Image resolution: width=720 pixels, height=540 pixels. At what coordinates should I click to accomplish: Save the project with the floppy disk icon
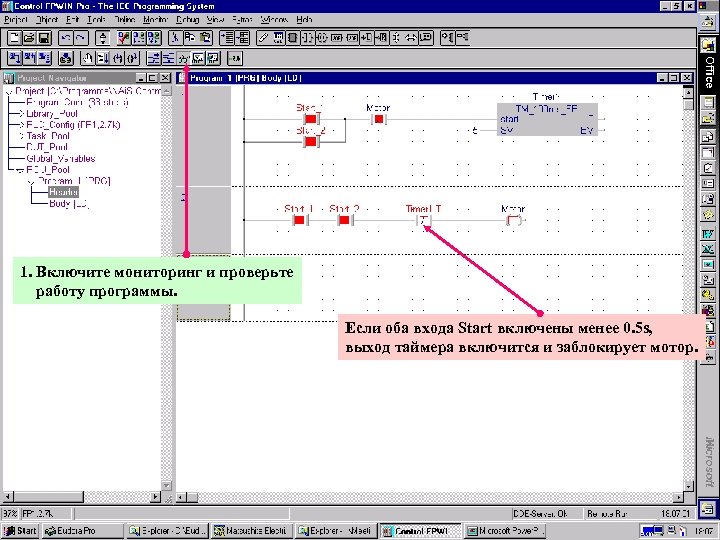(44, 38)
